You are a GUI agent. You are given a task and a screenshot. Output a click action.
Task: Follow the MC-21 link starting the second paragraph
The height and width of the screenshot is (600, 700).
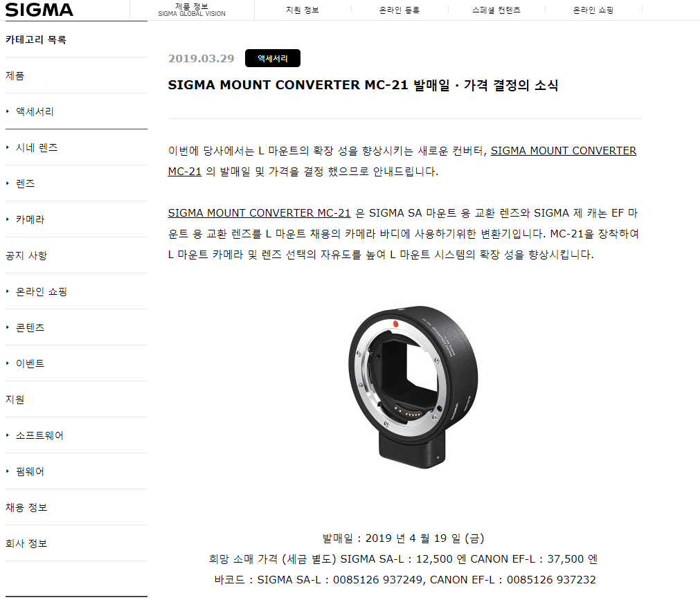(x=260, y=213)
